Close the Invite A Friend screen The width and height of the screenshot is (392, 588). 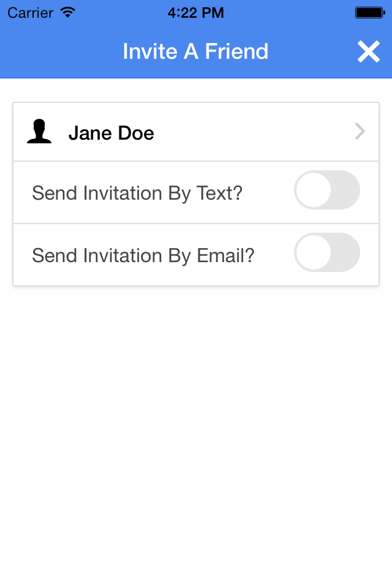point(368,51)
